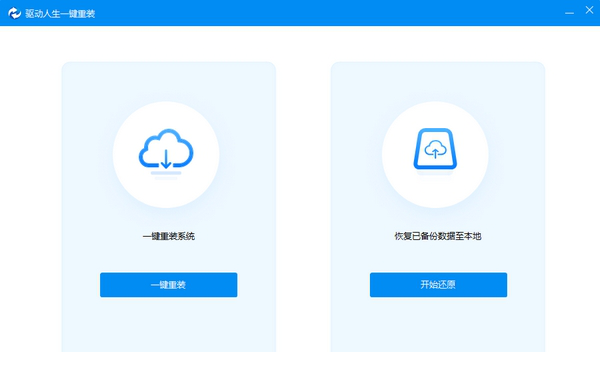The height and width of the screenshot is (366, 600).
Task: Click the 驱动人生一键重装 window title
Action: pos(60,14)
